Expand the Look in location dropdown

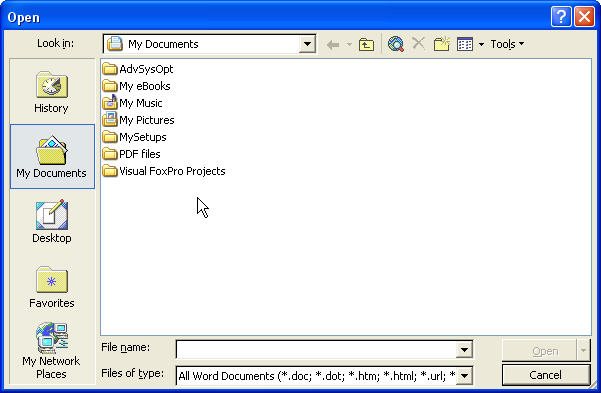tap(307, 44)
